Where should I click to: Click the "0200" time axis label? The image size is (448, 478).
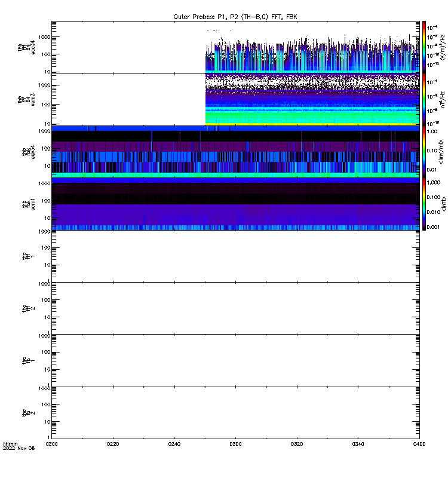click(52, 444)
